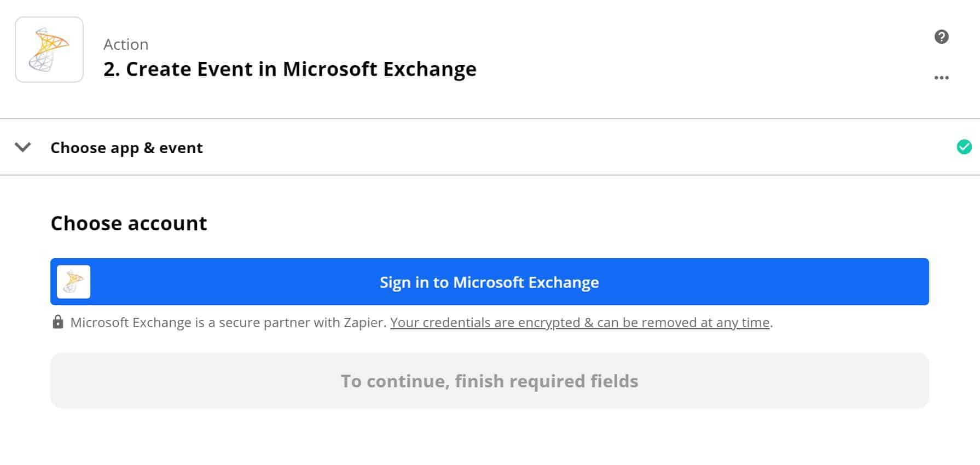Click the green completed checkmark icon

964,147
